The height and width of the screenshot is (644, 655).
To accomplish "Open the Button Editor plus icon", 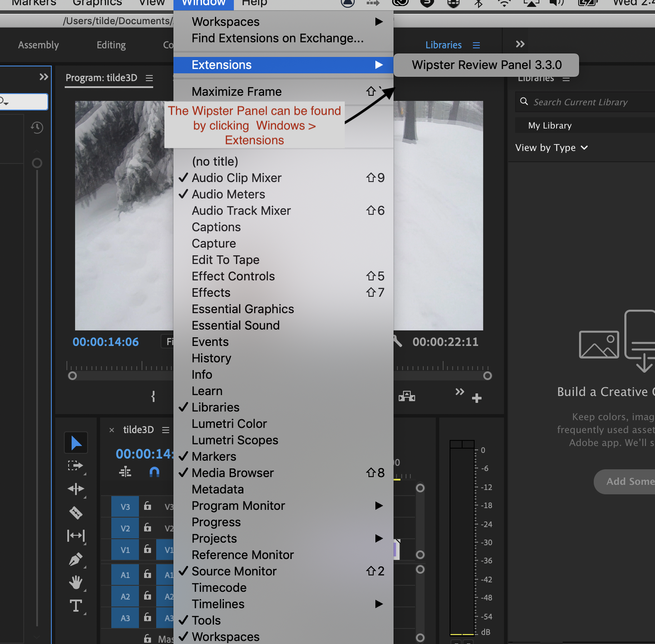I will click(x=477, y=398).
